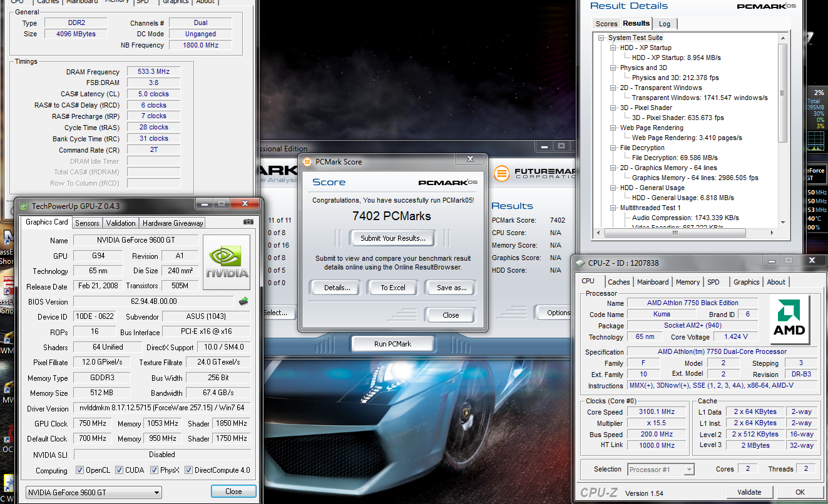Collapse the Web Page Rendering node
The width and height of the screenshot is (828, 504).
click(x=613, y=128)
